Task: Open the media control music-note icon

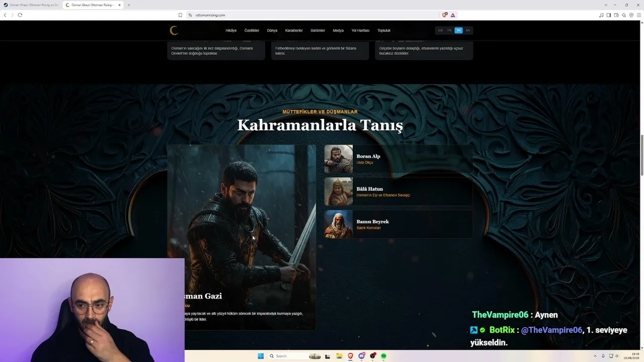Action: click(x=601, y=15)
